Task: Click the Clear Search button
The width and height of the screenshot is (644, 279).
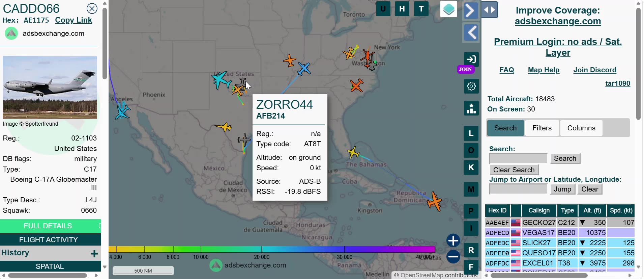Action: tap(514, 170)
